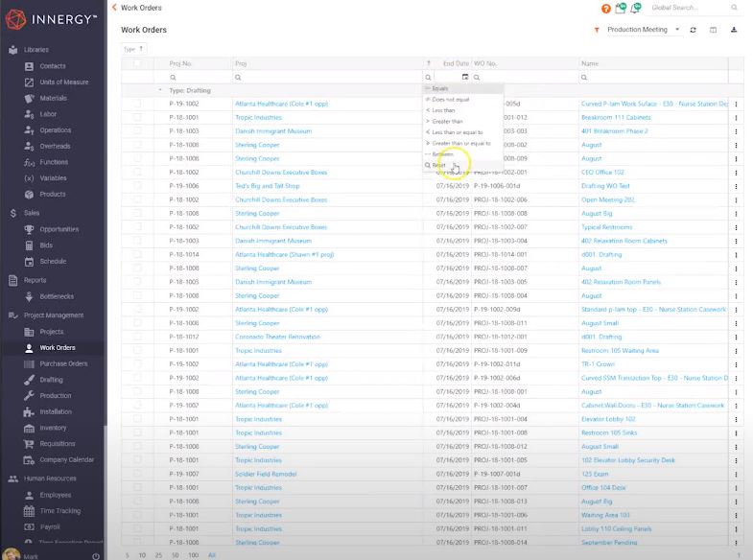Go back using the Work Orders arrow
Screen dimensions: 753x560
[114, 8]
